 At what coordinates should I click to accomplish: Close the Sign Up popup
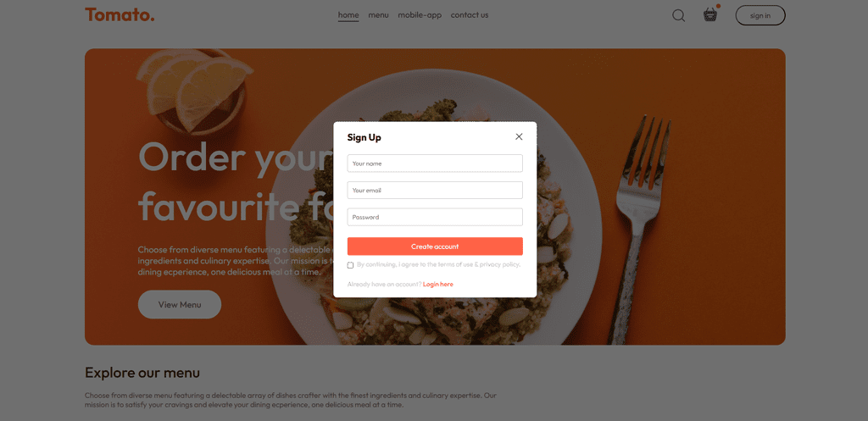pos(519,136)
